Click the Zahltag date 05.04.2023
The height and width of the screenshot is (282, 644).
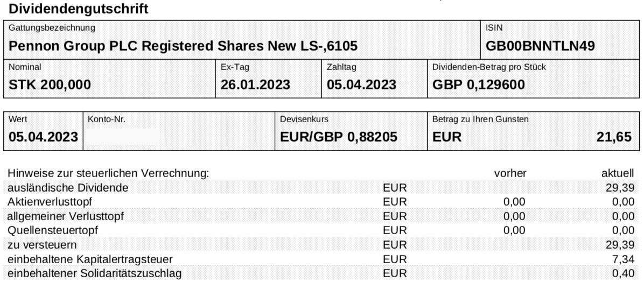point(361,84)
